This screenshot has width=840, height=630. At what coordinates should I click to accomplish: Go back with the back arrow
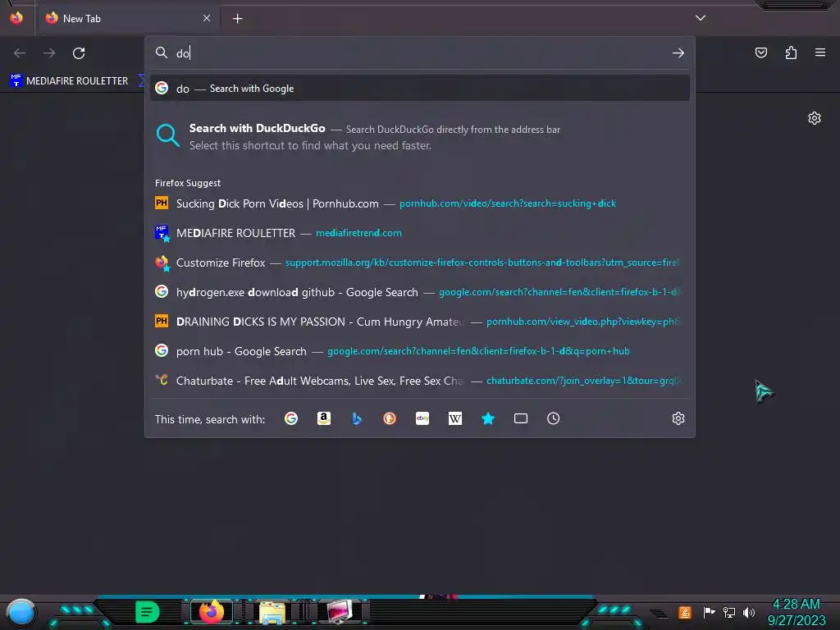tap(20, 53)
